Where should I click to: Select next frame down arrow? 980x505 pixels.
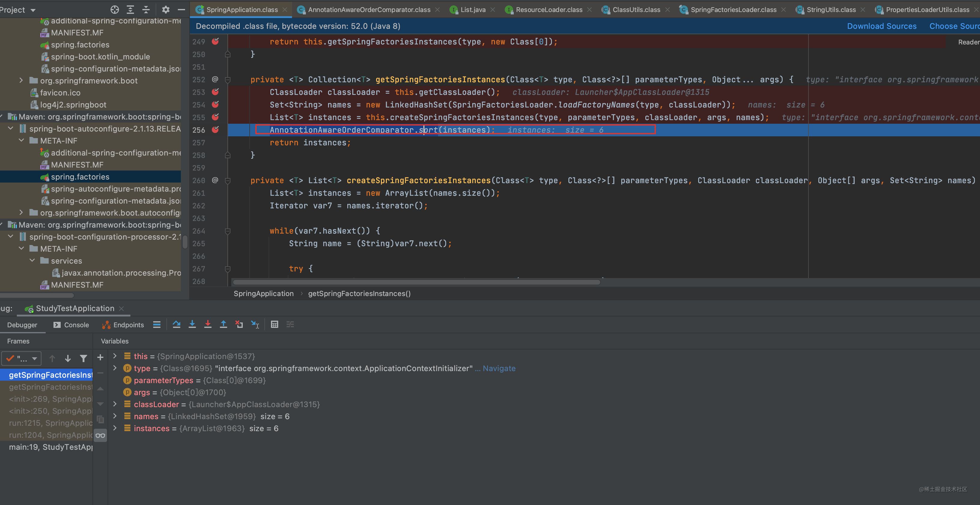(x=68, y=358)
